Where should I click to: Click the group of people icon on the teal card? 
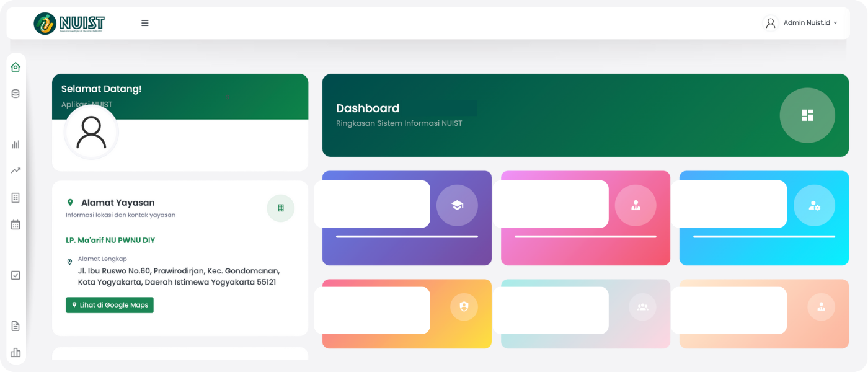642,306
